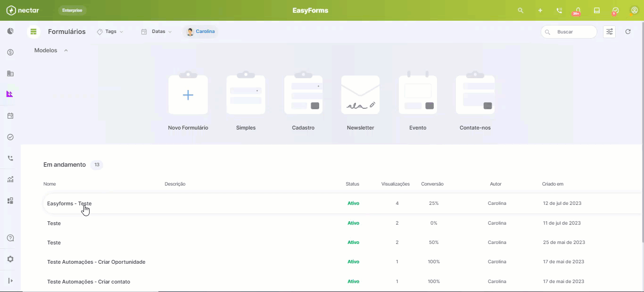Select the purple marketing icon in sidebar
This screenshot has width=644, height=292.
(x=10, y=94)
